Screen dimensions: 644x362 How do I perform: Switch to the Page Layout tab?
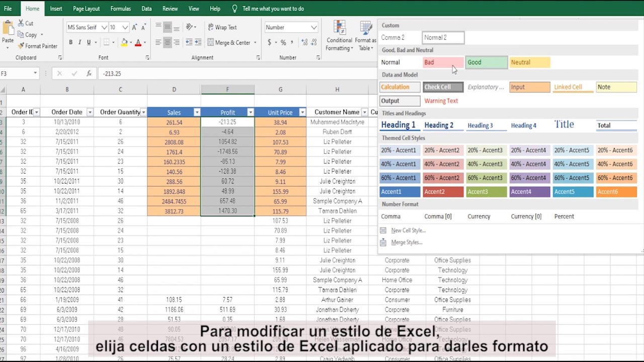point(86,9)
